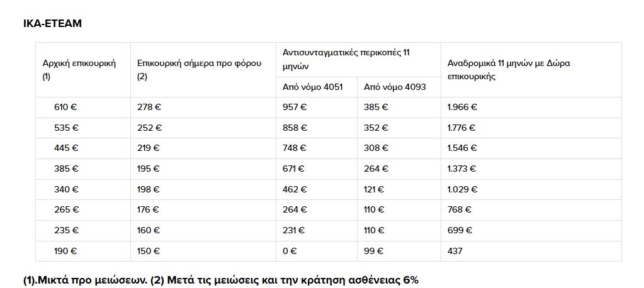Select the 99 € cell
Screen dimensions: 644x288
coord(373,251)
